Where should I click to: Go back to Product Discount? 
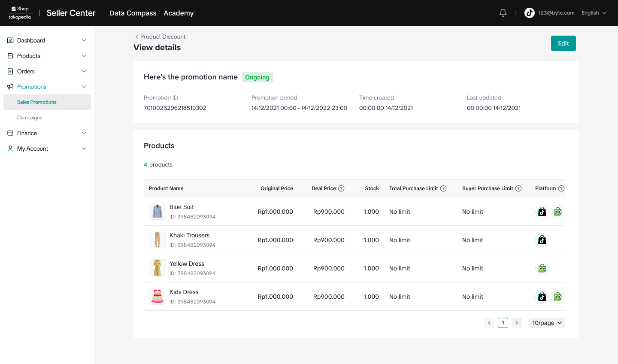[x=160, y=37]
